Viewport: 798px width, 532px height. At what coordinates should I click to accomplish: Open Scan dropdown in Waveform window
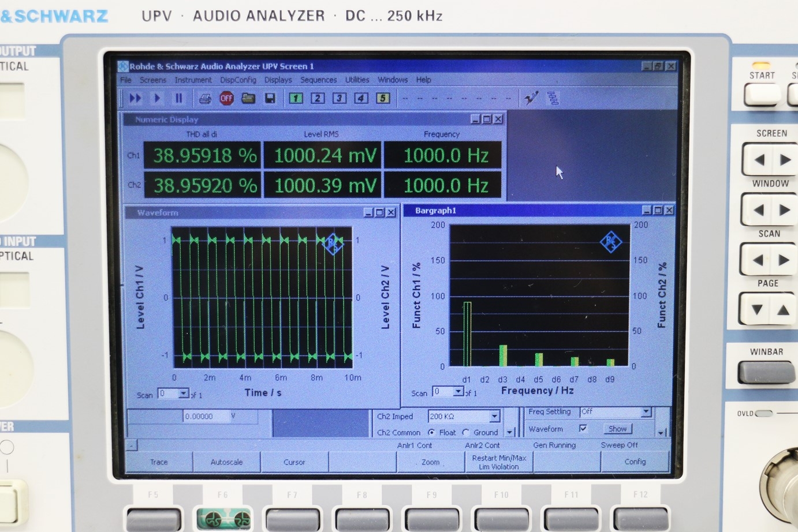pyautogui.click(x=184, y=394)
